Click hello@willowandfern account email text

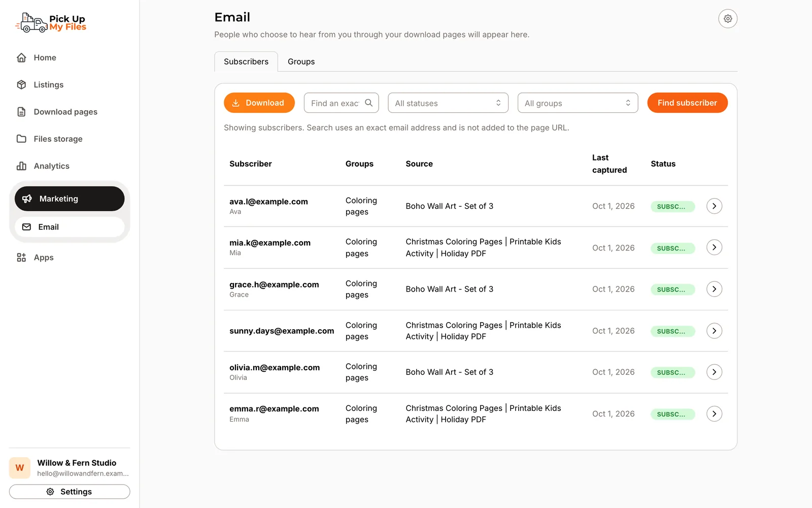(83, 473)
